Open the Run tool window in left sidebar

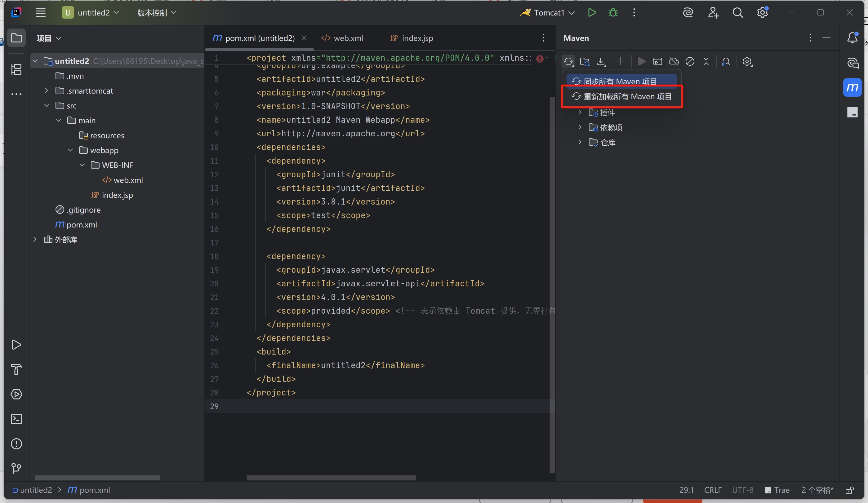click(16, 345)
